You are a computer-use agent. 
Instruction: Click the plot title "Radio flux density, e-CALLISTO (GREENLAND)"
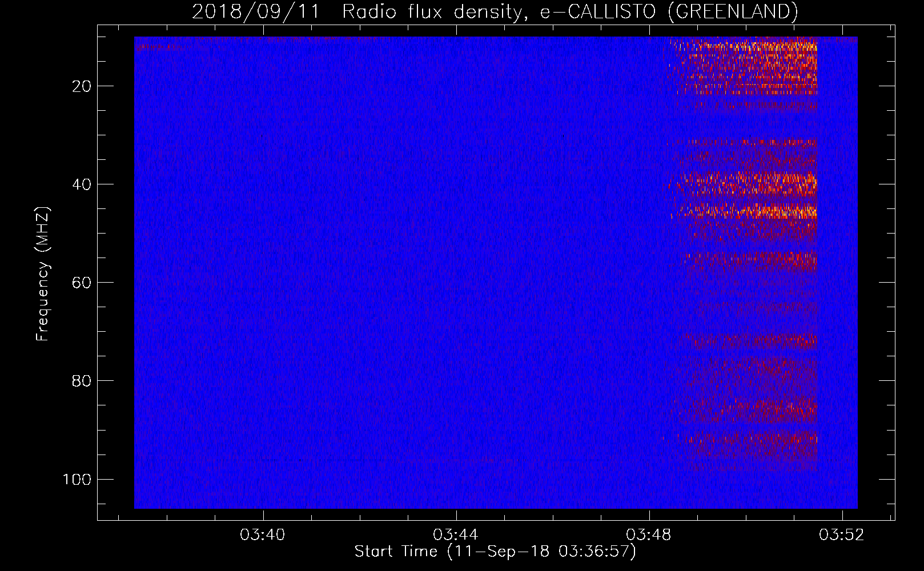click(x=570, y=11)
